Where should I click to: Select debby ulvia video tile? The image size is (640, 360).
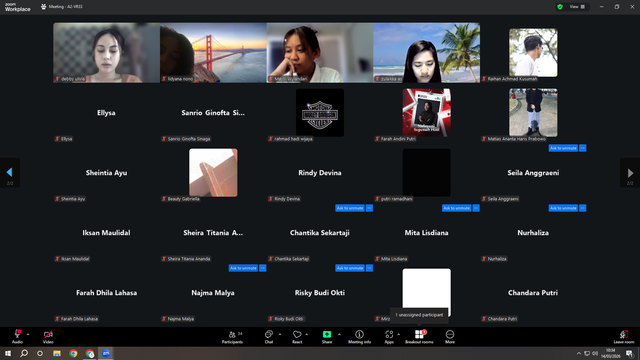pos(107,53)
